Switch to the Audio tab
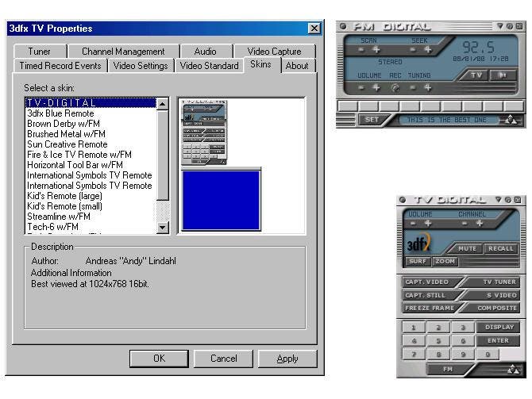The height and width of the screenshot is (399, 532). 206,52
